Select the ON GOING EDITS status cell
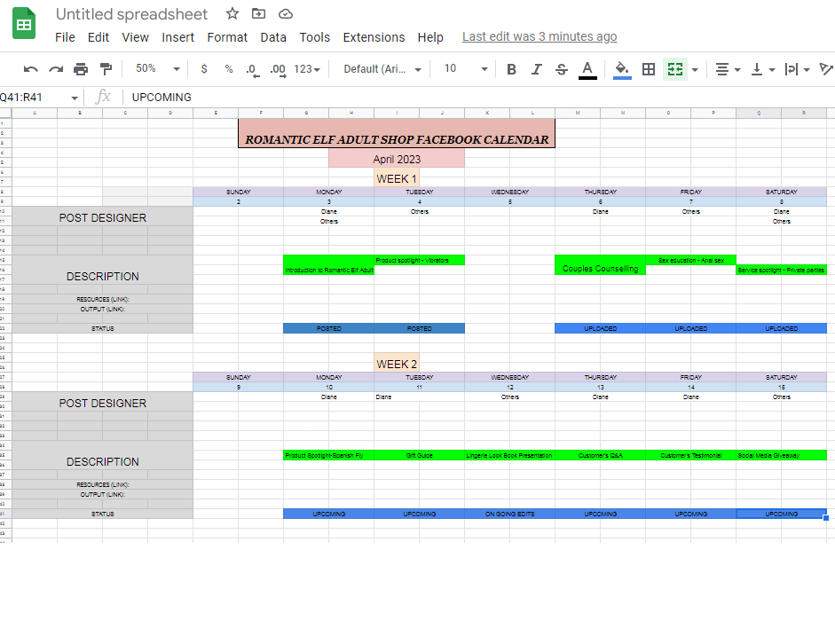The width and height of the screenshot is (835, 644). tap(509, 514)
